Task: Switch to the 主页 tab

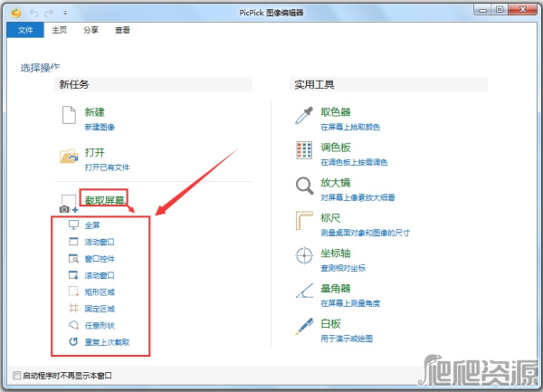Action: point(59,30)
